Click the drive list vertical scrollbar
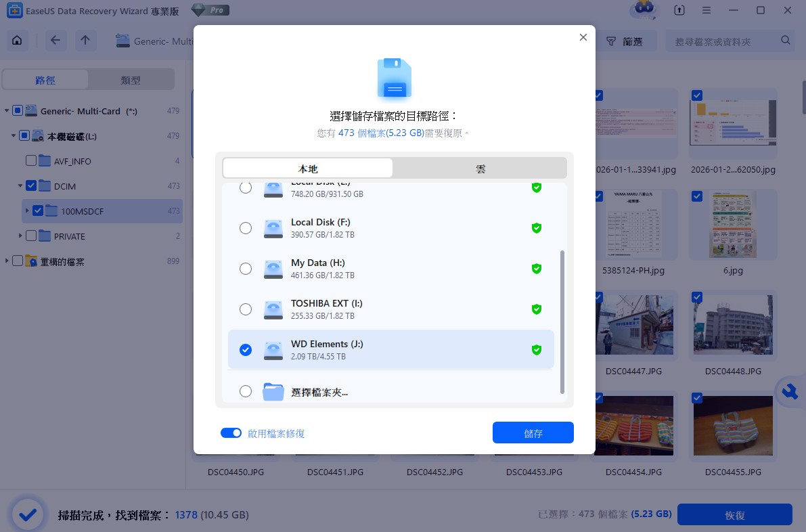 562,322
